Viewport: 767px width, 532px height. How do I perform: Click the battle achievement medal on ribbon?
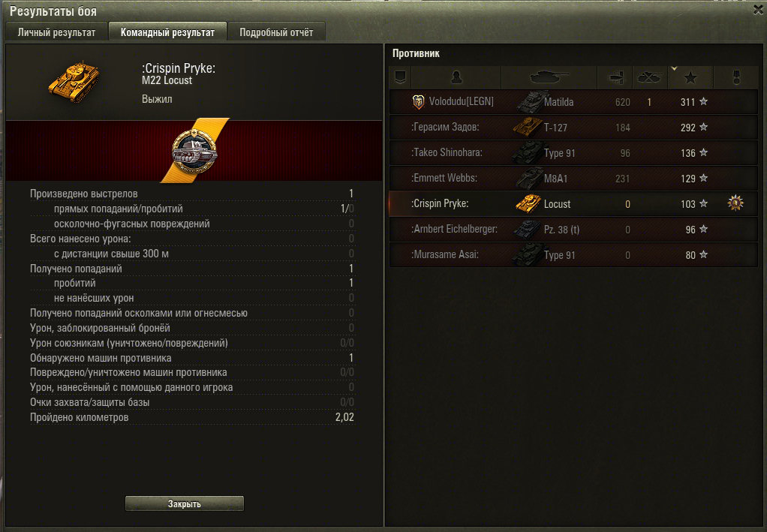click(x=194, y=152)
